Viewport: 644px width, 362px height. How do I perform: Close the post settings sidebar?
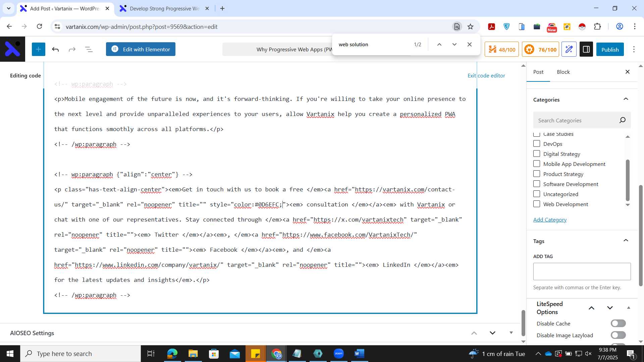(x=628, y=72)
